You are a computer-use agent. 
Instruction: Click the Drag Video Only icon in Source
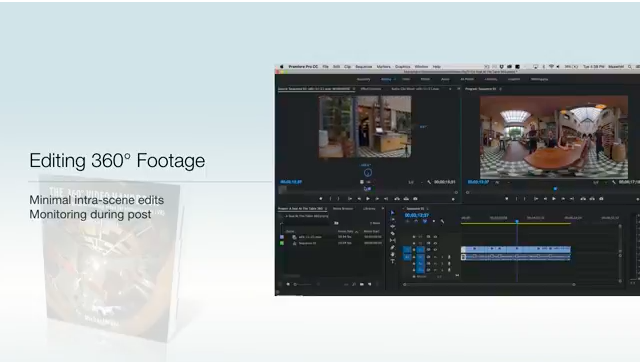click(362, 182)
